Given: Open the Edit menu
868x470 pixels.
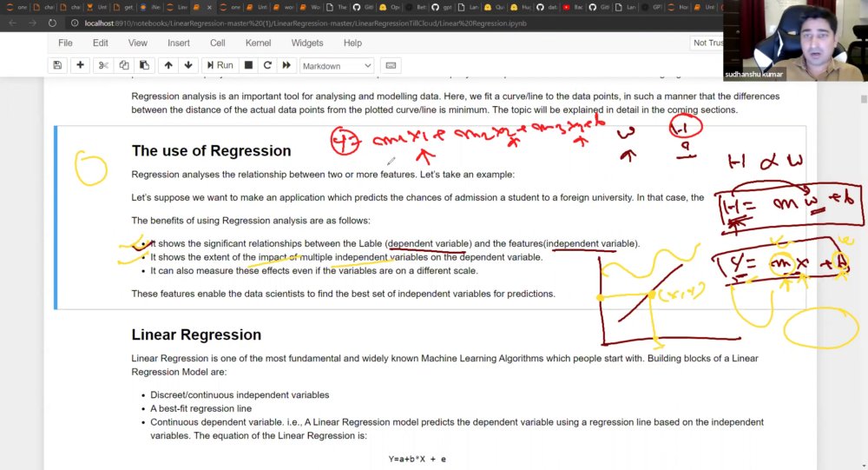Looking at the screenshot, I should (100, 43).
